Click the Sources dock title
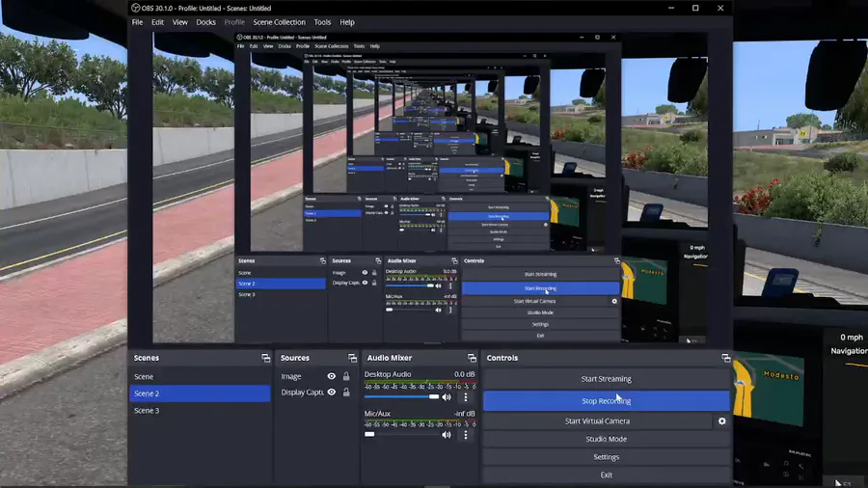This screenshot has height=488, width=868. [x=294, y=358]
